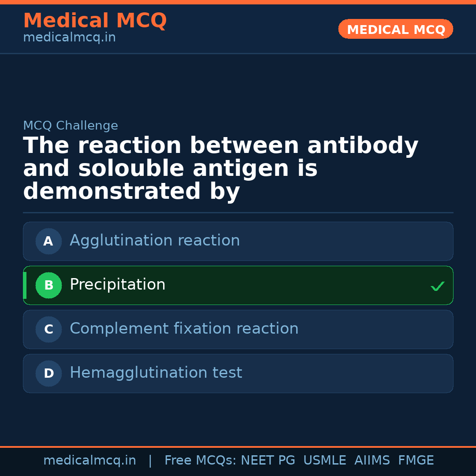Click FMGE in the footer
The image size is (476, 476).
coord(416,461)
